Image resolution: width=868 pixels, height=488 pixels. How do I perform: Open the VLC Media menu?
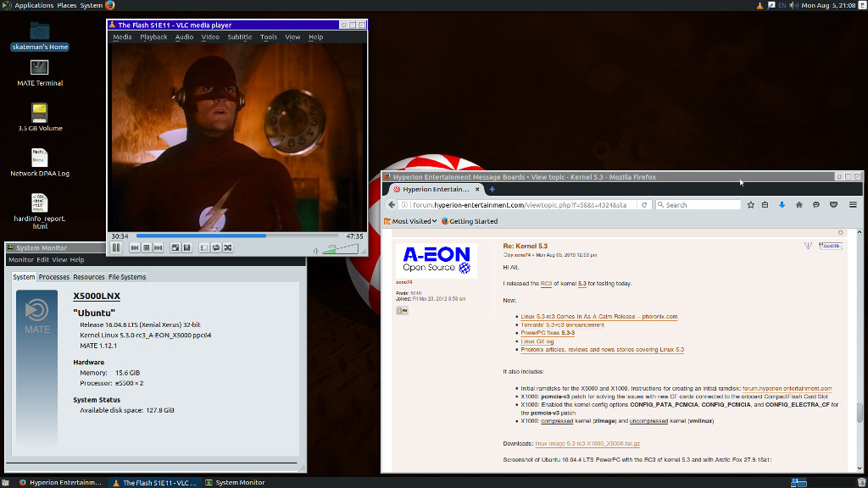(122, 37)
